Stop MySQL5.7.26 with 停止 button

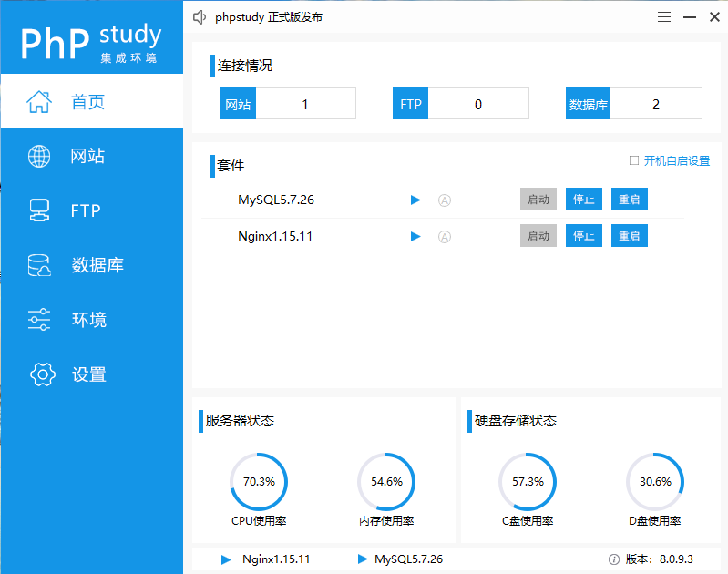(x=584, y=200)
